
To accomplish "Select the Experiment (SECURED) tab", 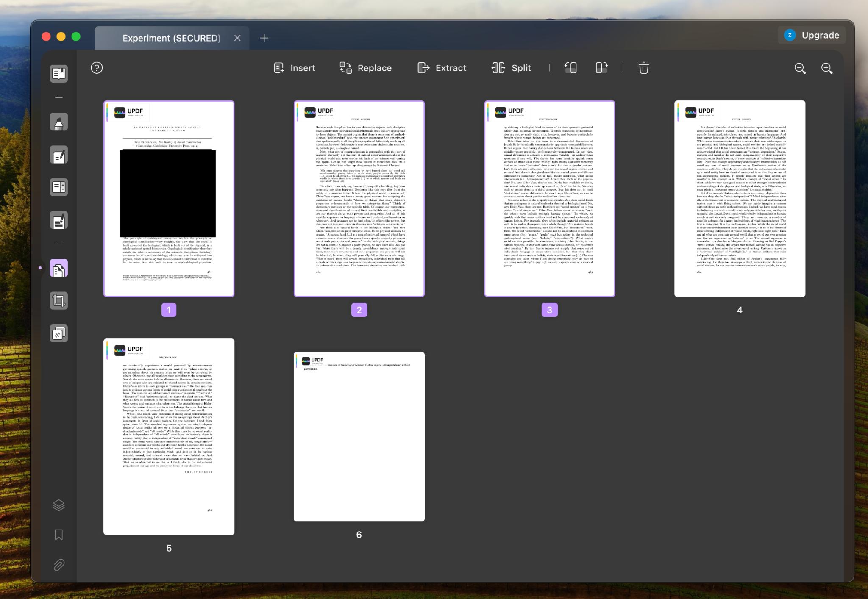I will tap(172, 38).
